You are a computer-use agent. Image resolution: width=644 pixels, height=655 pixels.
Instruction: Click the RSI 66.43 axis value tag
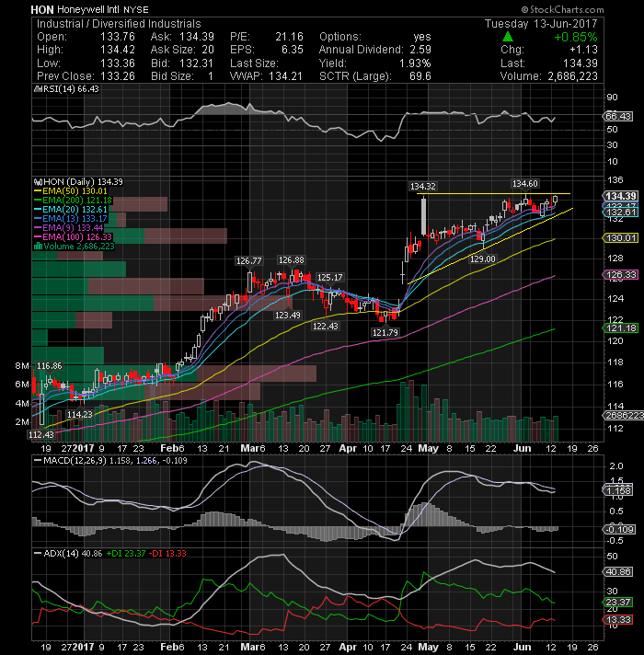(x=618, y=116)
